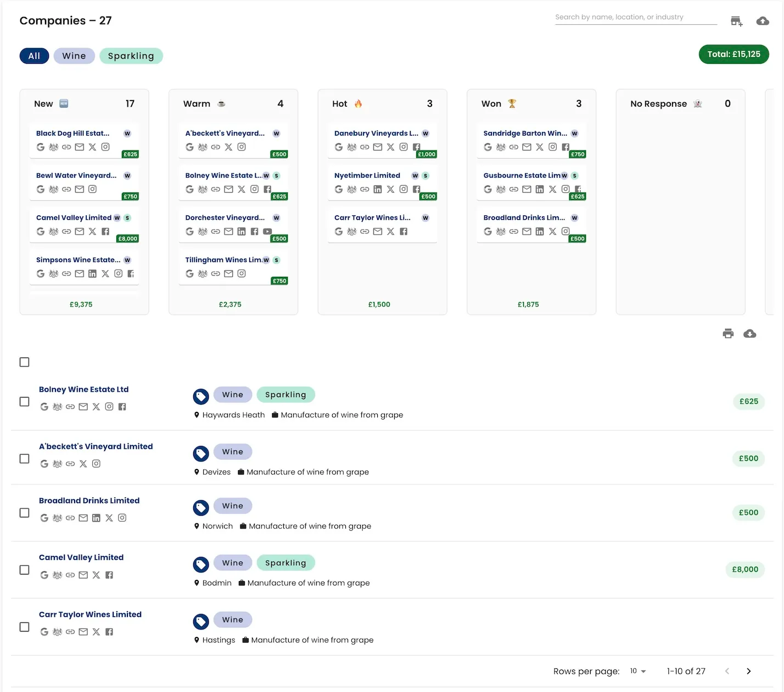
Task: Open LinkedIn icon on Dorchester Vineyard card
Action: click(x=242, y=232)
